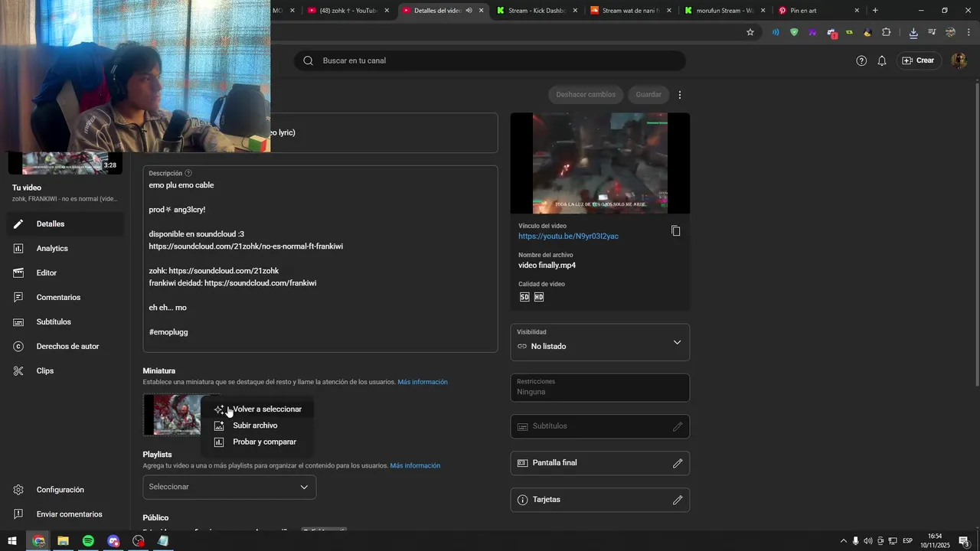This screenshot has width=980, height=551.
Task: Click the taskbar clock showing 16:54
Action: pyautogui.click(x=935, y=541)
